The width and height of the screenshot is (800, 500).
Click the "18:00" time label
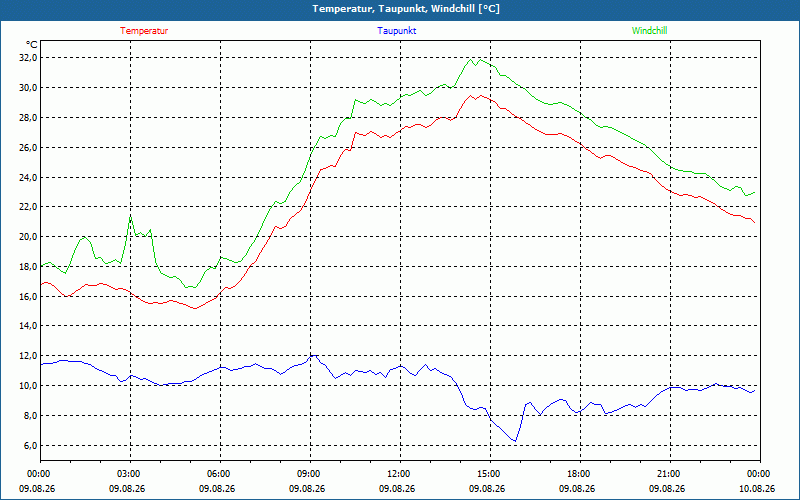[580, 473]
